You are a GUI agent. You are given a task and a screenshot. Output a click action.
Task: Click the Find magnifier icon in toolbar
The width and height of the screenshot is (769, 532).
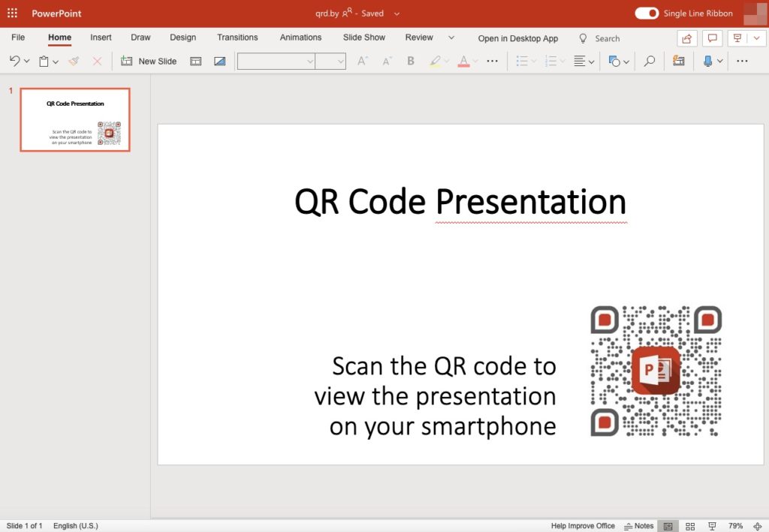(650, 62)
